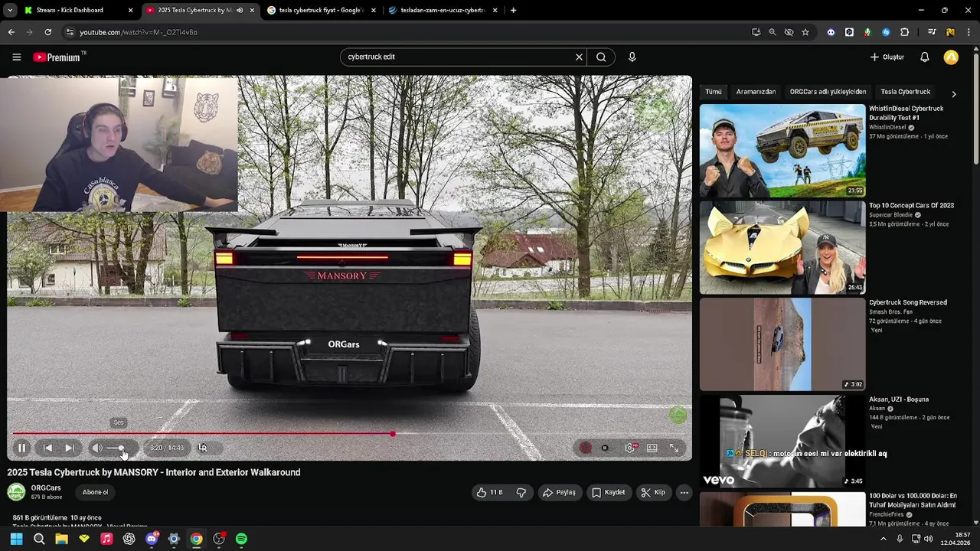Open zoom magnifier in address bar
This screenshot has height=551, width=980.
(772, 32)
